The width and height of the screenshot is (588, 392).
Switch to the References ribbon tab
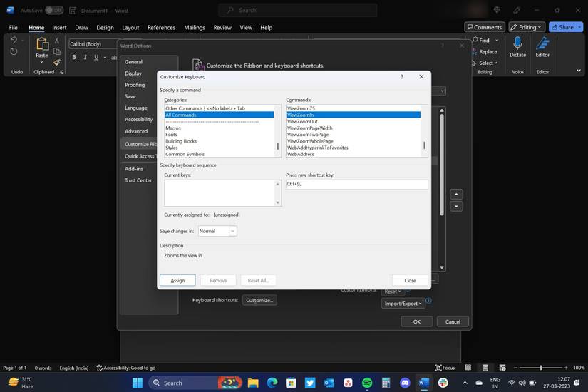[x=161, y=27]
